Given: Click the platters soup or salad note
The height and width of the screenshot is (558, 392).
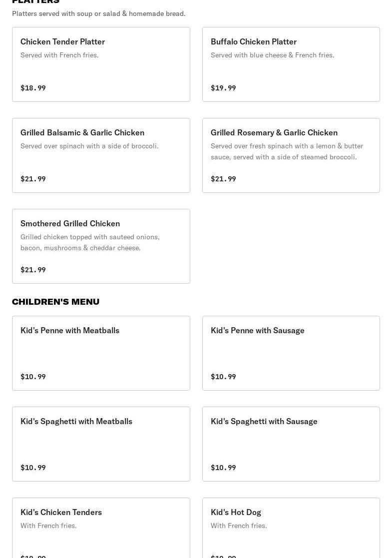Looking at the screenshot, I should 98,13.
